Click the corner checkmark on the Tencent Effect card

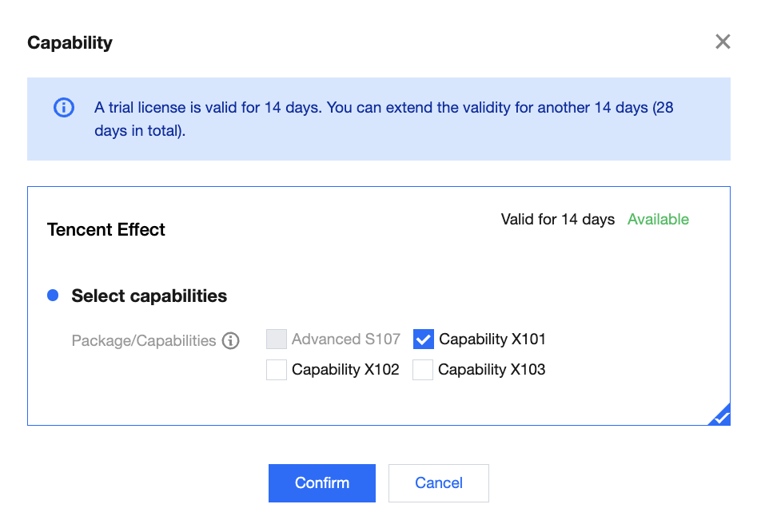point(720,415)
